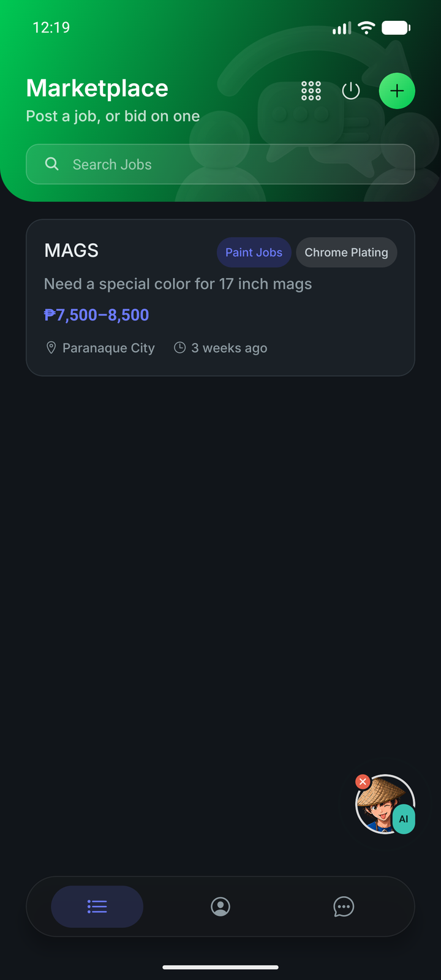Tap Paranaque City location text
This screenshot has height=980, width=441.
(108, 348)
